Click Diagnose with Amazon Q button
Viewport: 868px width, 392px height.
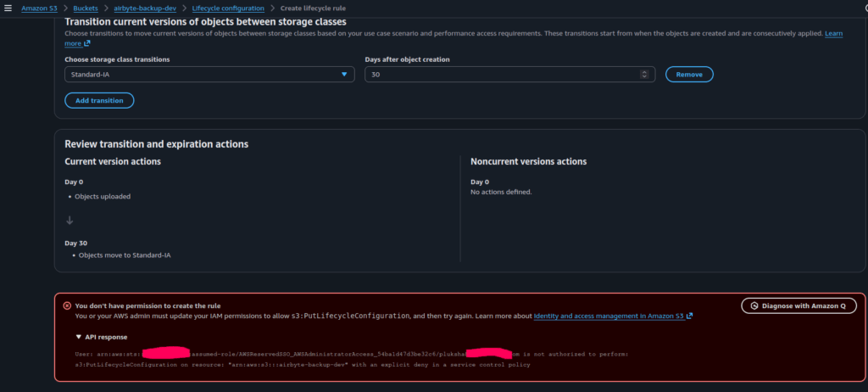[798, 305]
